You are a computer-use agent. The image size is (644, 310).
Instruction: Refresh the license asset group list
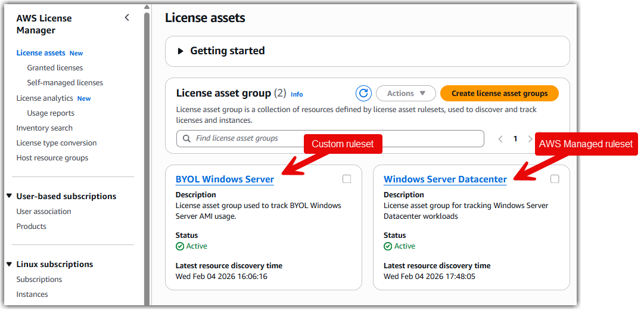tap(363, 94)
